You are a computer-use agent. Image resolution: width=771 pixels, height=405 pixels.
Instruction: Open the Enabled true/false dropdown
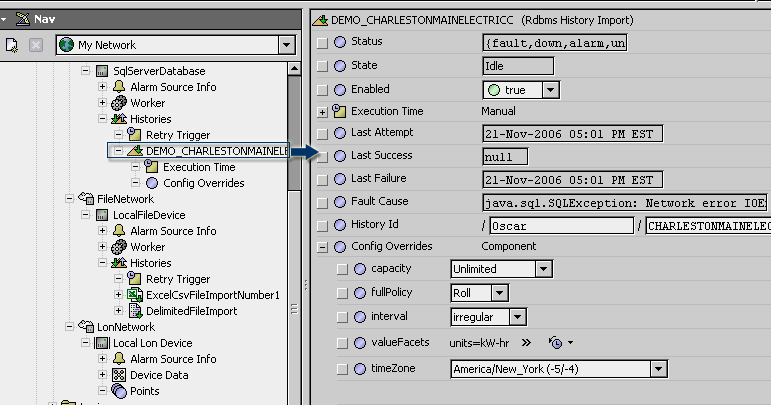tap(551, 90)
